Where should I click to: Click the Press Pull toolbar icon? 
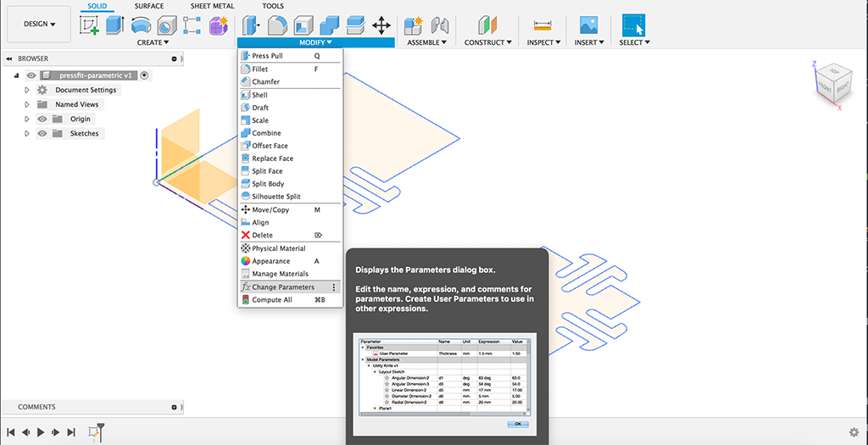pos(251,25)
